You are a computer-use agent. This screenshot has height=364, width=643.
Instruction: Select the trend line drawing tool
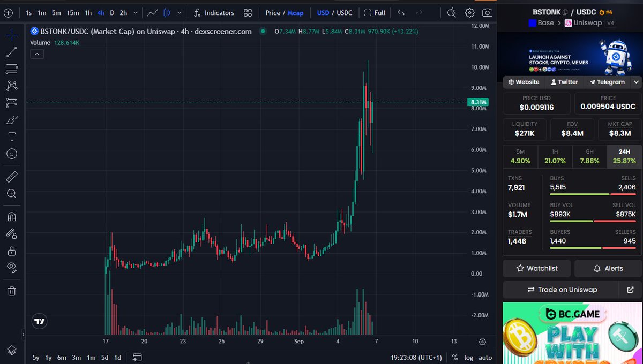point(12,52)
